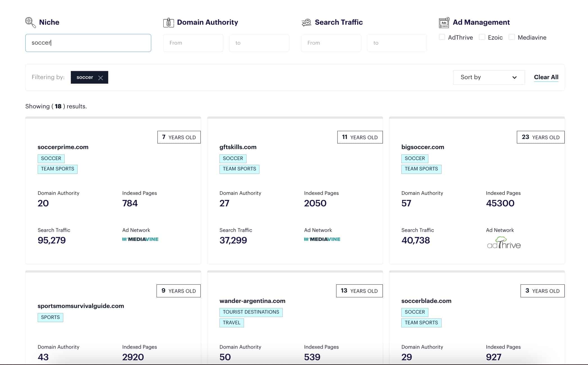This screenshot has width=588, height=365.
Task: Click indexed pages value 2050
Action: 315,203
